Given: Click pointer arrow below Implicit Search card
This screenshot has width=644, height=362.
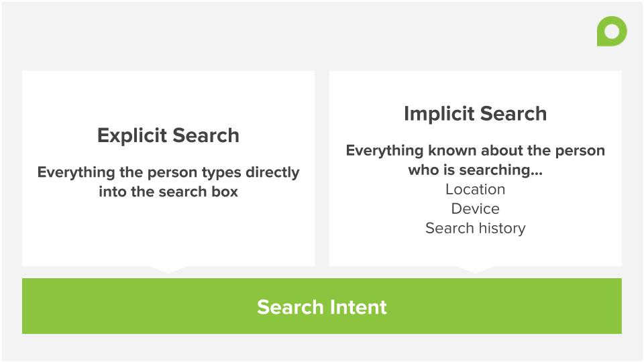Looking at the screenshot, I should [x=476, y=269].
